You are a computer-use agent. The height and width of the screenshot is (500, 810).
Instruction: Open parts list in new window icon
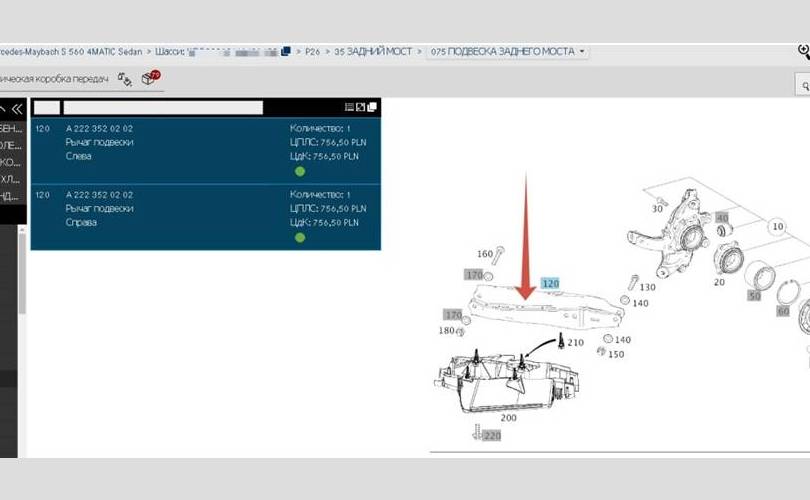[x=372, y=107]
